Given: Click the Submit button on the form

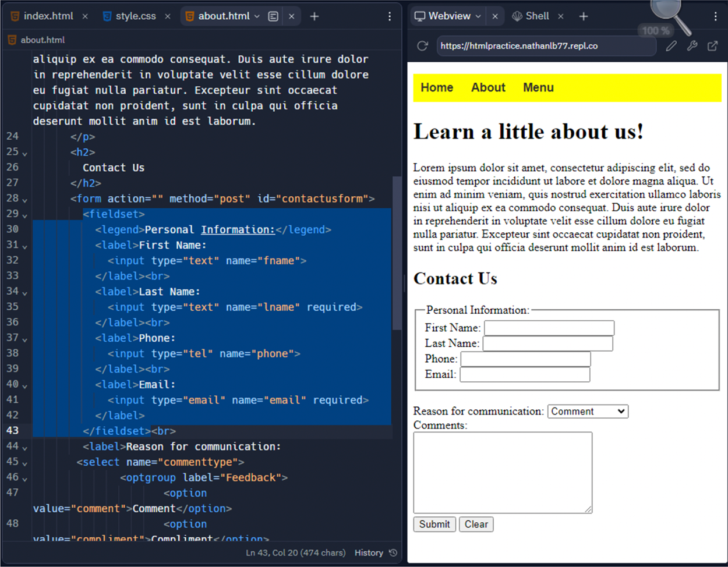Looking at the screenshot, I should 434,525.
